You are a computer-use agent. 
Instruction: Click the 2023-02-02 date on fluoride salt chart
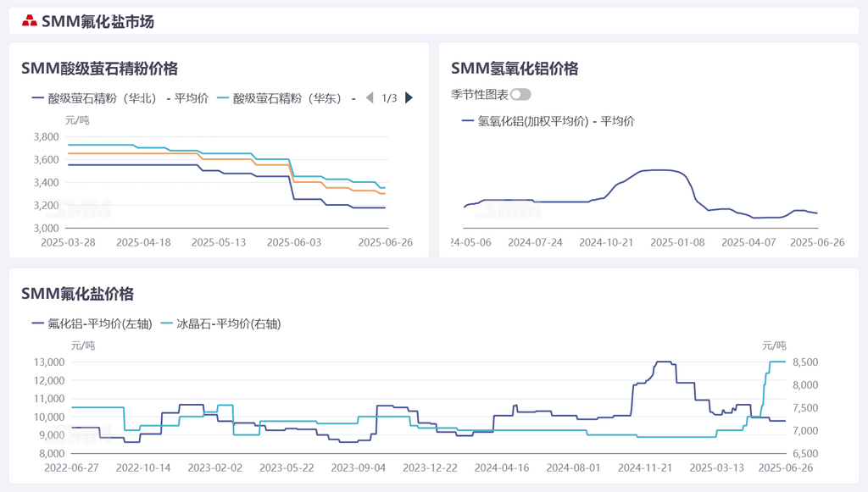[214, 467]
